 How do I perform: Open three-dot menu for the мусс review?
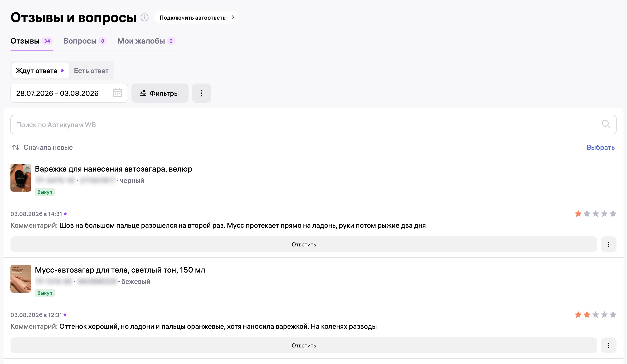tap(608, 345)
